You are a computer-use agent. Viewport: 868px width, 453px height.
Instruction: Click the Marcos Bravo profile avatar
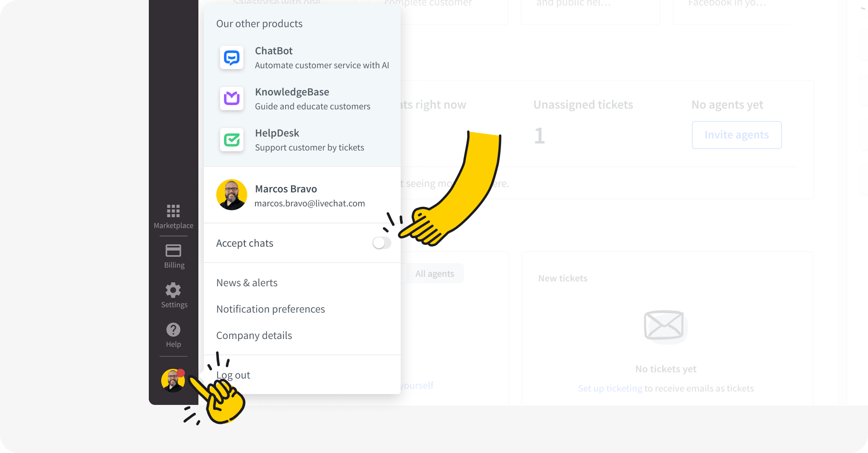click(x=232, y=195)
